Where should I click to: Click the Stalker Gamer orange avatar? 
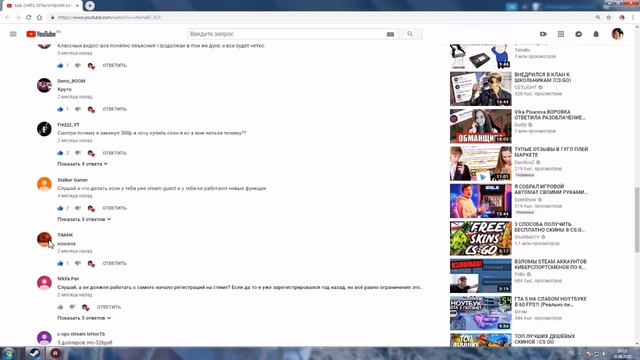point(44,184)
